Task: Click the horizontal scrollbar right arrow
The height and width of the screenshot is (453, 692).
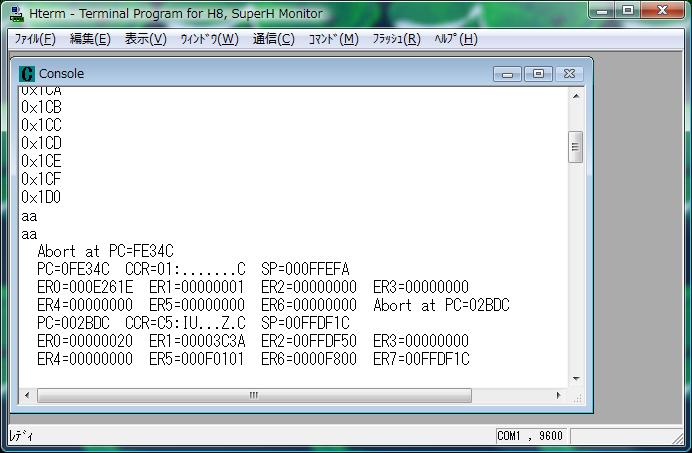Action: coord(560,395)
